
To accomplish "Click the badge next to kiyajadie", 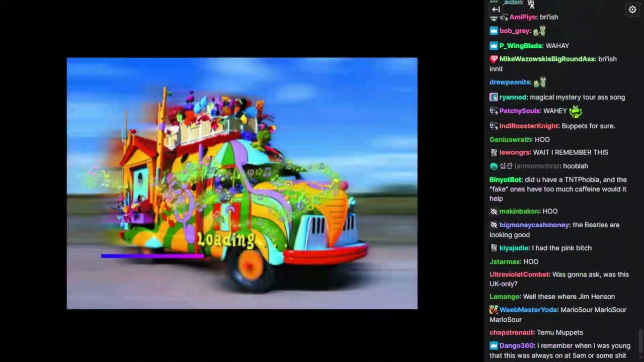I will pos(494,248).
